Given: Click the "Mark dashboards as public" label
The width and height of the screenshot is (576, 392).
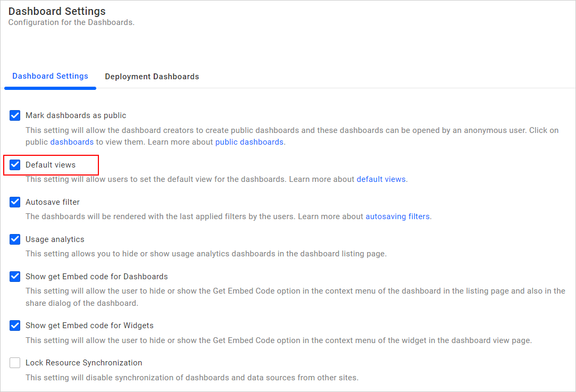Looking at the screenshot, I should point(76,115).
